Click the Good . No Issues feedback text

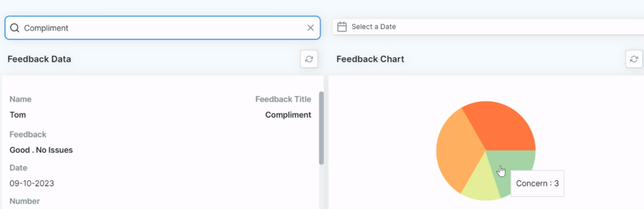coord(41,150)
